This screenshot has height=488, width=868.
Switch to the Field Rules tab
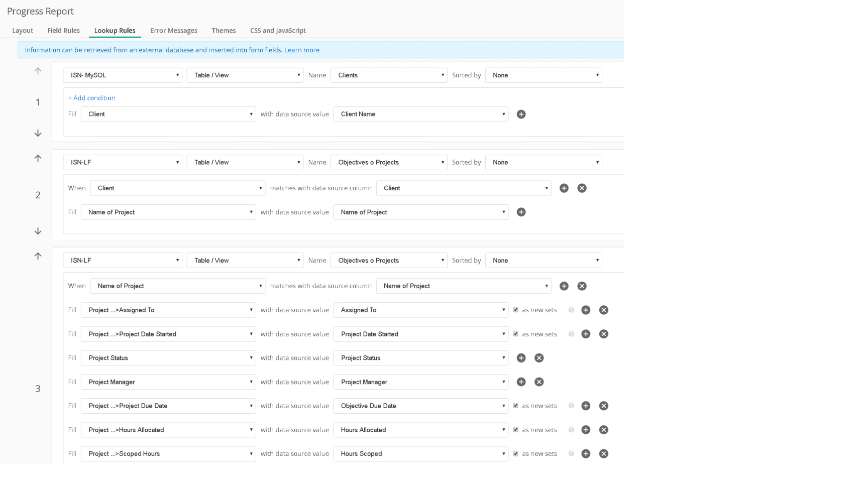tap(63, 31)
